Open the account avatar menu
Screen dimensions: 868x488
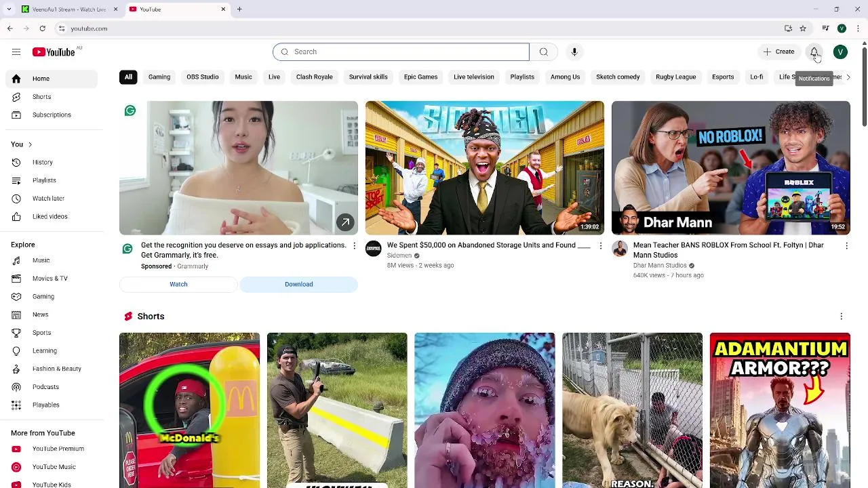coord(840,52)
